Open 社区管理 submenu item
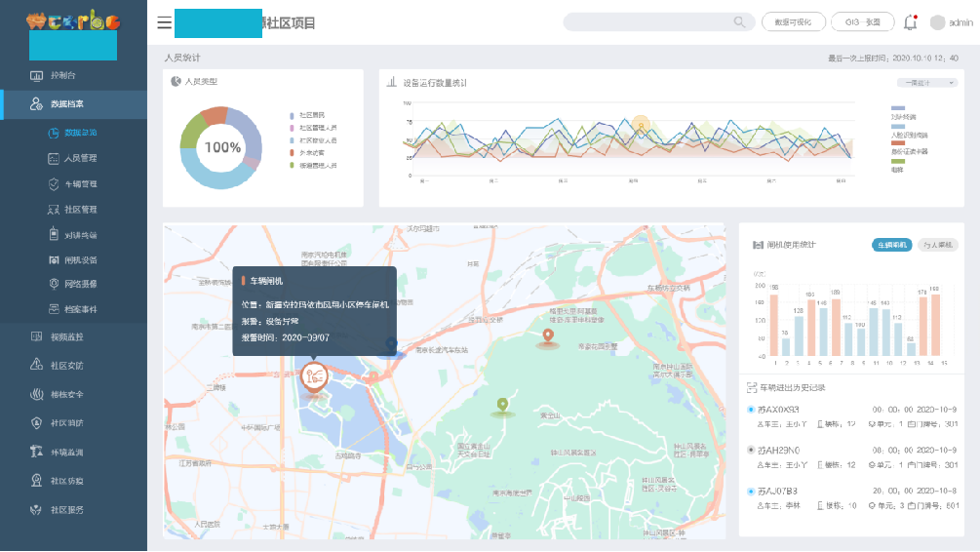The width and height of the screenshot is (980, 552). [x=74, y=210]
